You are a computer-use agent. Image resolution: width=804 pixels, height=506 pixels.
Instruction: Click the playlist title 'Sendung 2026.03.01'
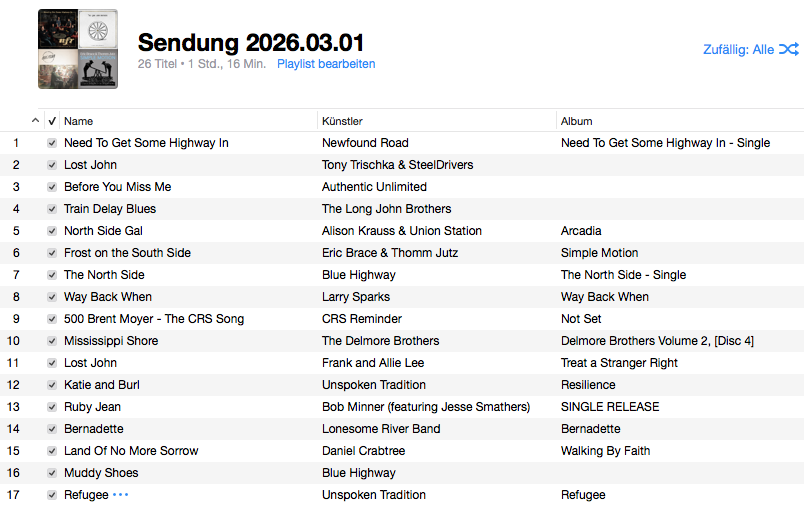tap(251, 42)
